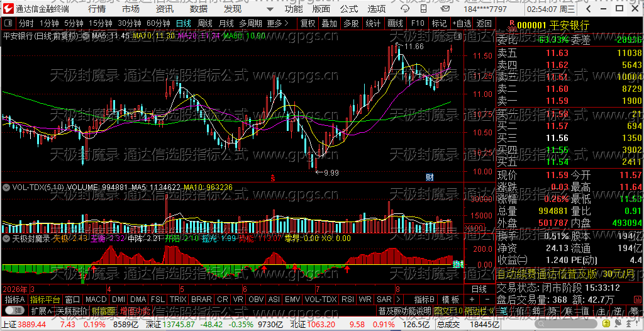Viewport: 644px width, 331px height.
Task: Select the 1分钟 period
Action: click(x=49, y=23)
